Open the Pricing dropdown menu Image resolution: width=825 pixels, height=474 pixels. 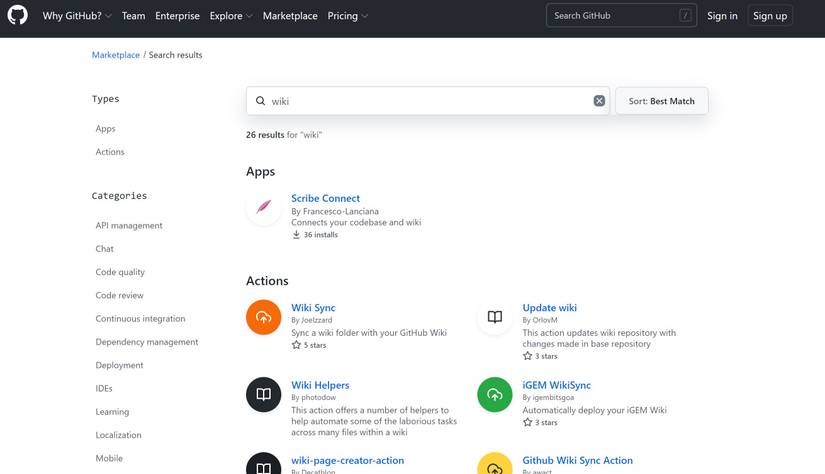click(x=347, y=16)
